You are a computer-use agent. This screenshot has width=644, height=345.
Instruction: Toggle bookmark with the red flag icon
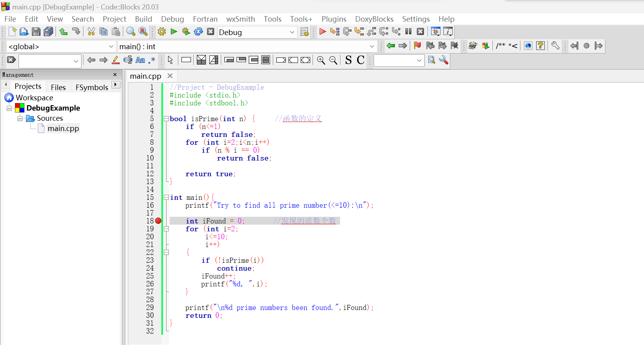coord(418,46)
